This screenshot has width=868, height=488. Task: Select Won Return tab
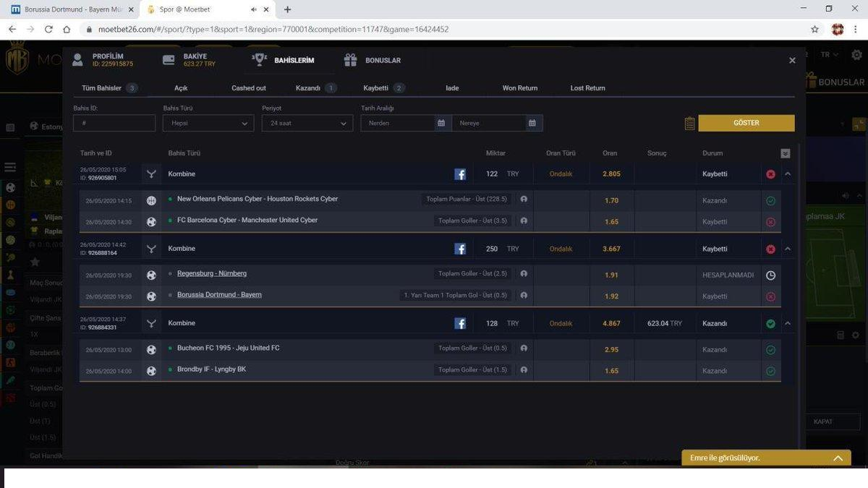tap(520, 88)
